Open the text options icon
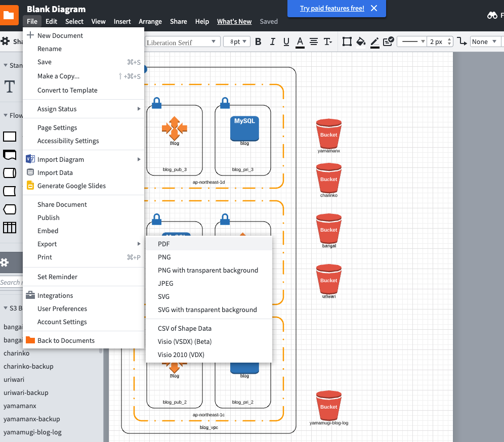Screen dimensions: 504x442 pos(328,42)
